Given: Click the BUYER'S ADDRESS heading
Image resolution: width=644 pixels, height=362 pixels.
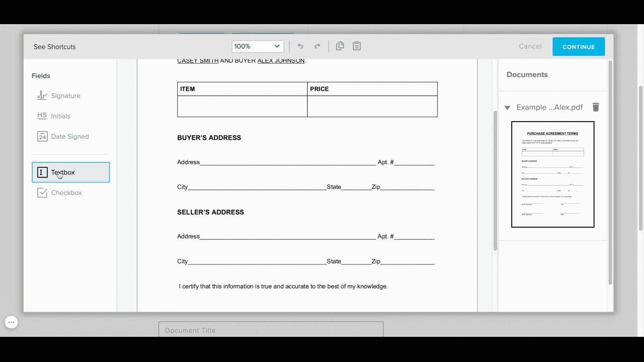Looking at the screenshot, I should tap(209, 138).
